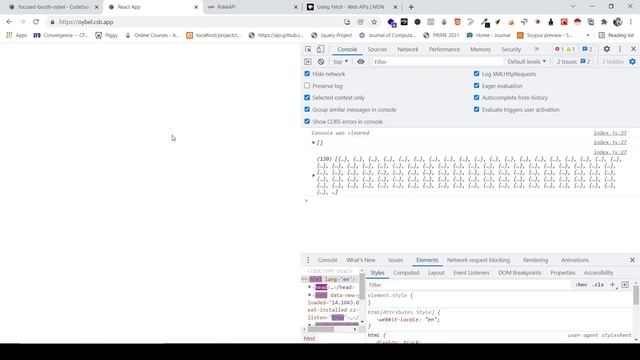Open the index.js:27 link beside Console was cleared
Viewport: 640px width, 360px height.
(x=610, y=133)
